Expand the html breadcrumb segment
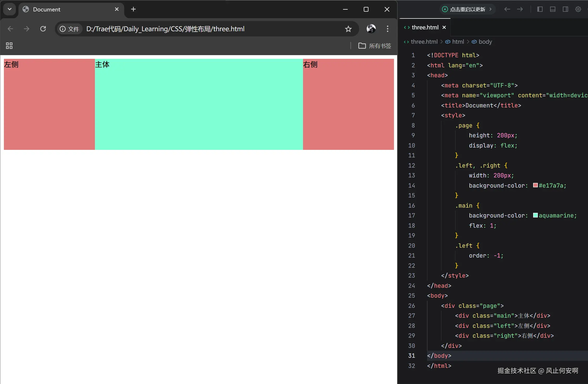This screenshot has height=384, width=588. click(458, 42)
